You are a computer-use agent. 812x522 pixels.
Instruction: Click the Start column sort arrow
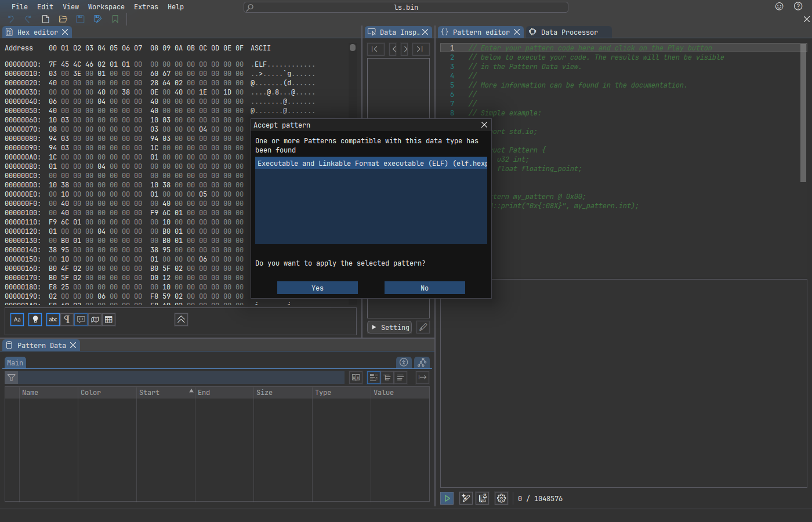pyautogui.click(x=191, y=391)
